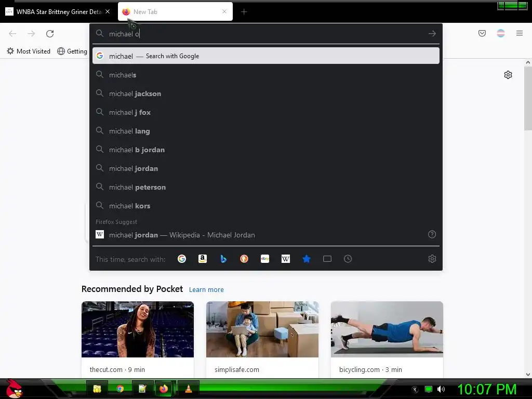532x399 pixels.
Task: Click Firefox icon in taskbar
Action: tap(164, 389)
